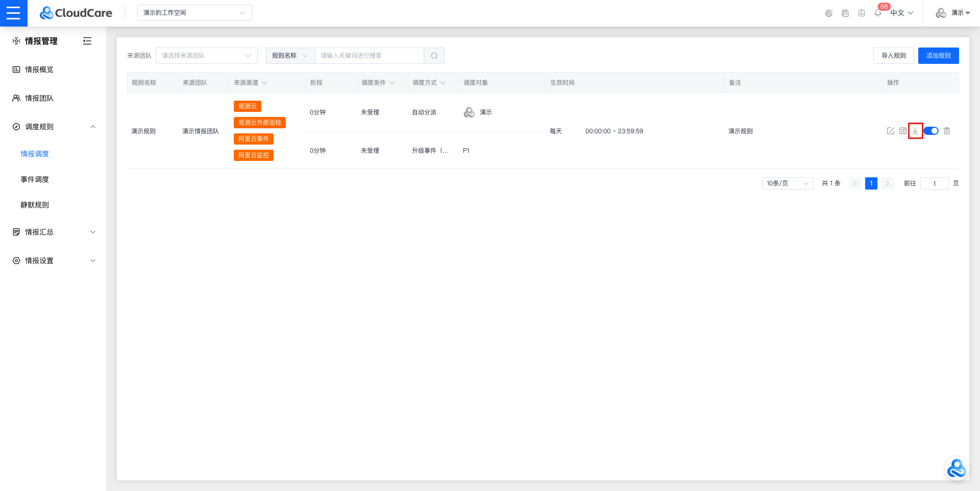Open the 中文 language selector

click(x=901, y=13)
